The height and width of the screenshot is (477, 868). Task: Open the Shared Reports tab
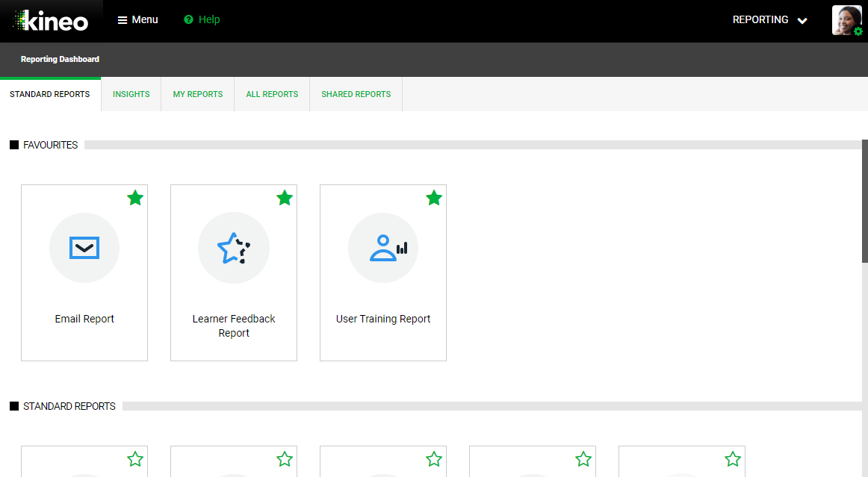point(356,94)
